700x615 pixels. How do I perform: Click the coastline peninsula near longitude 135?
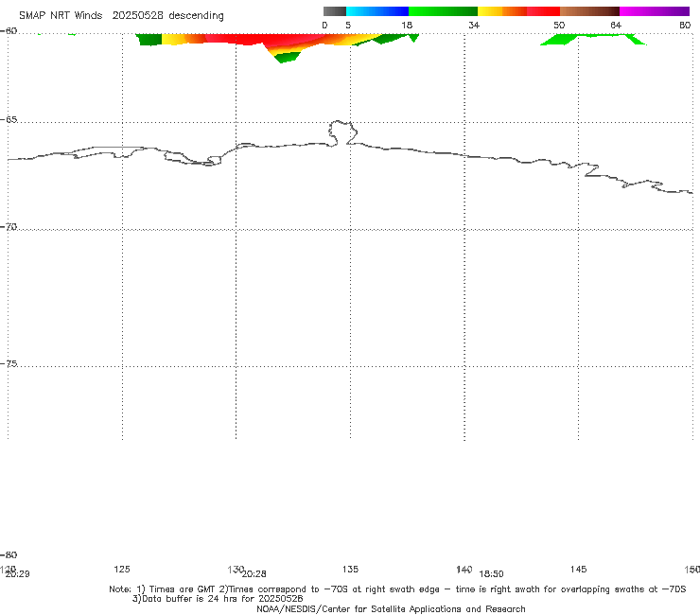pyautogui.click(x=342, y=132)
